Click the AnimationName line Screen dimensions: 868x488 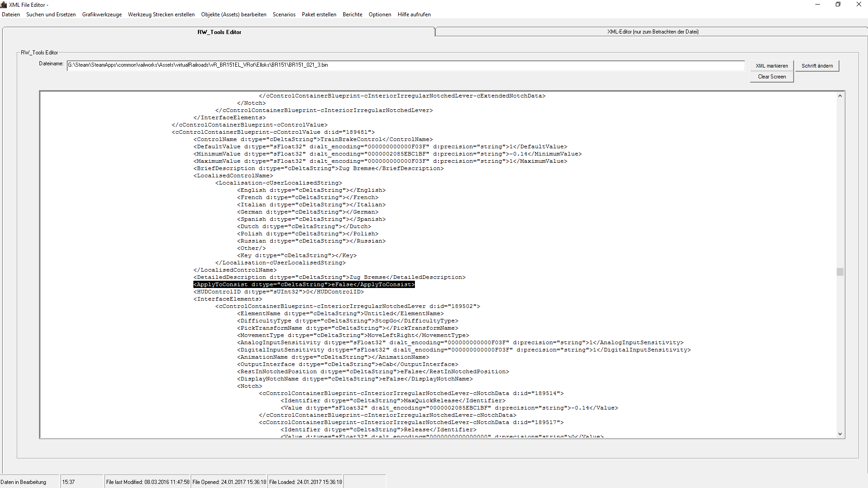[333, 357]
